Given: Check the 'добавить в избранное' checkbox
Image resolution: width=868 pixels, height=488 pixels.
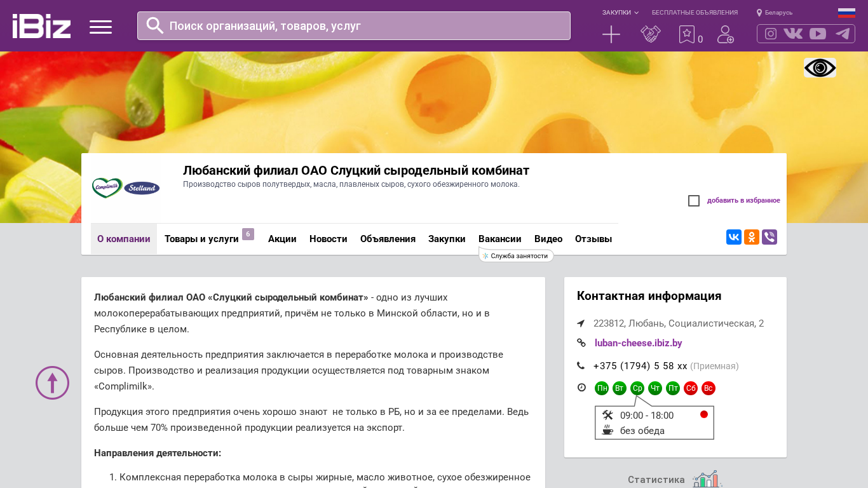Looking at the screenshot, I should [x=694, y=201].
